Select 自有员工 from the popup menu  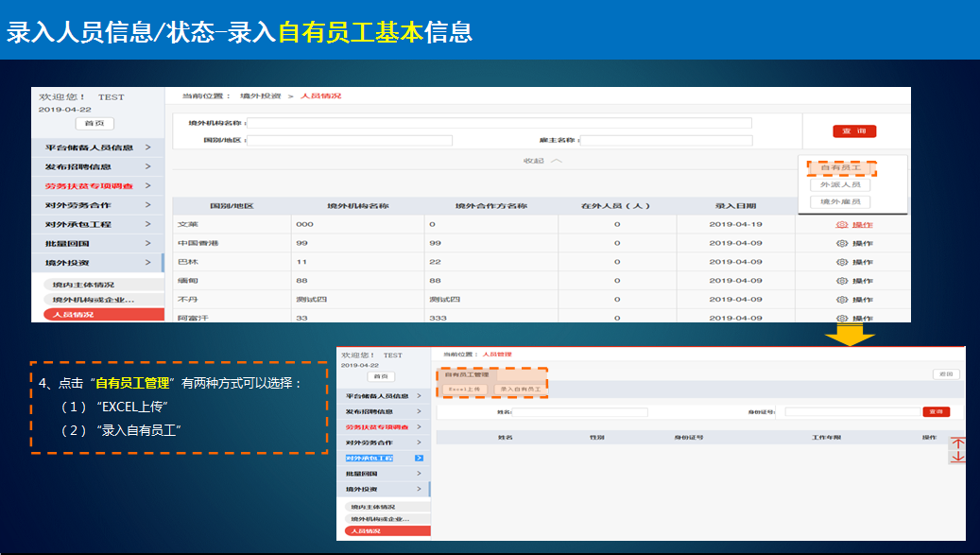tap(840, 168)
